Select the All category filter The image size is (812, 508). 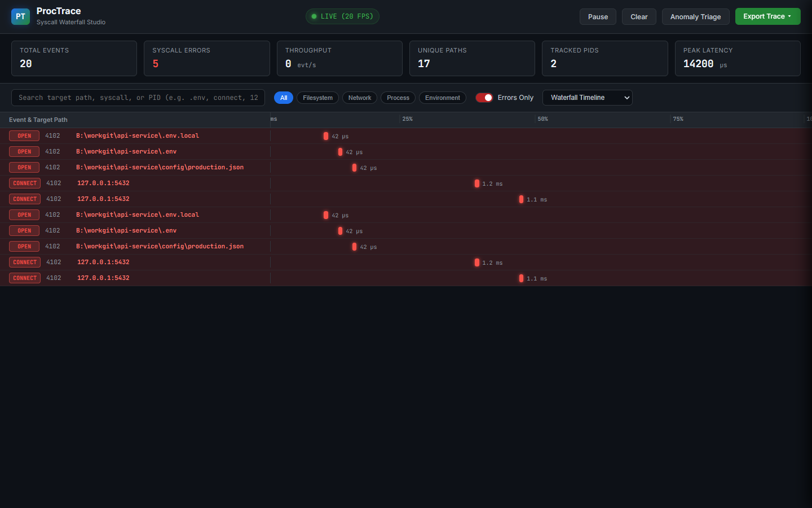pos(284,98)
